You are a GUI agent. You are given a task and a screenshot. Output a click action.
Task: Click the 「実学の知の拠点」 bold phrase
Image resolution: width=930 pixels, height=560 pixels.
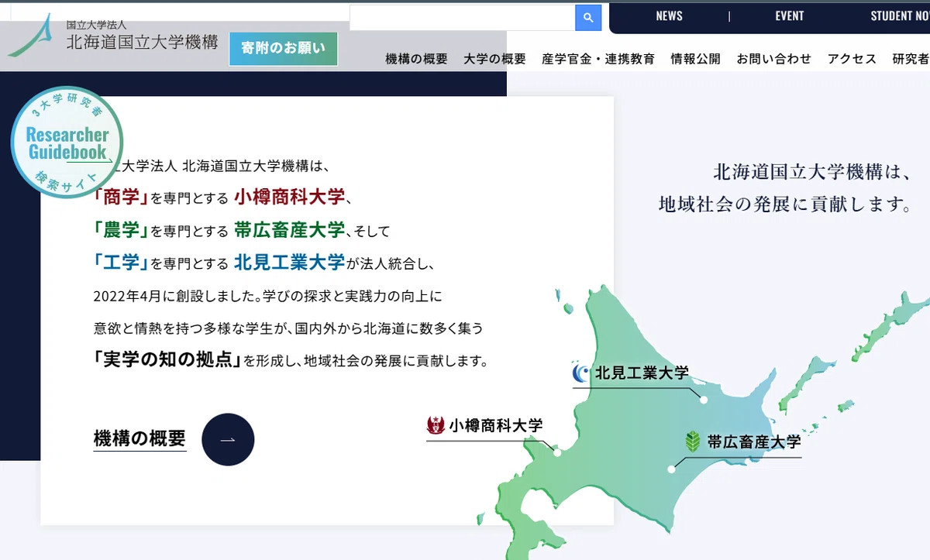168,359
